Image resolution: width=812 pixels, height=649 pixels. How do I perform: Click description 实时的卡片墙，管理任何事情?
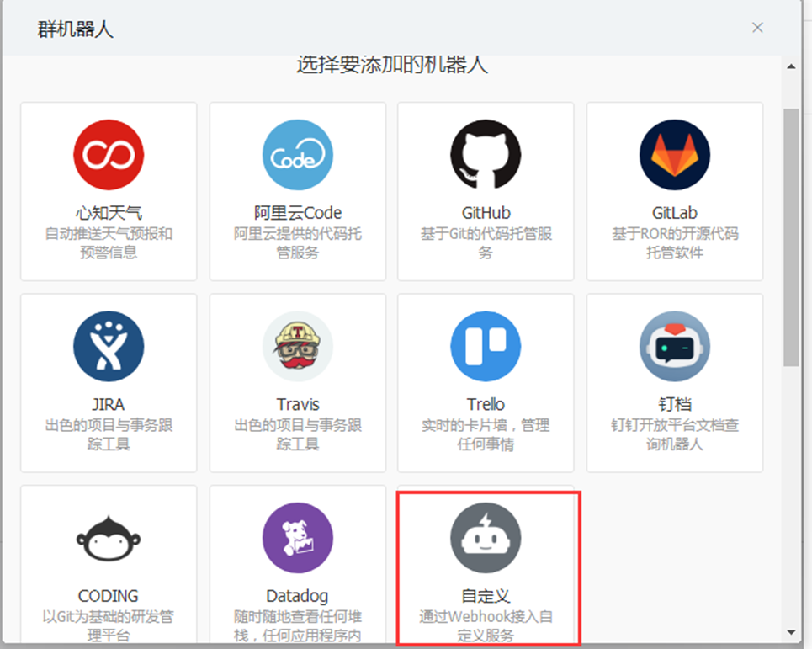tap(486, 434)
